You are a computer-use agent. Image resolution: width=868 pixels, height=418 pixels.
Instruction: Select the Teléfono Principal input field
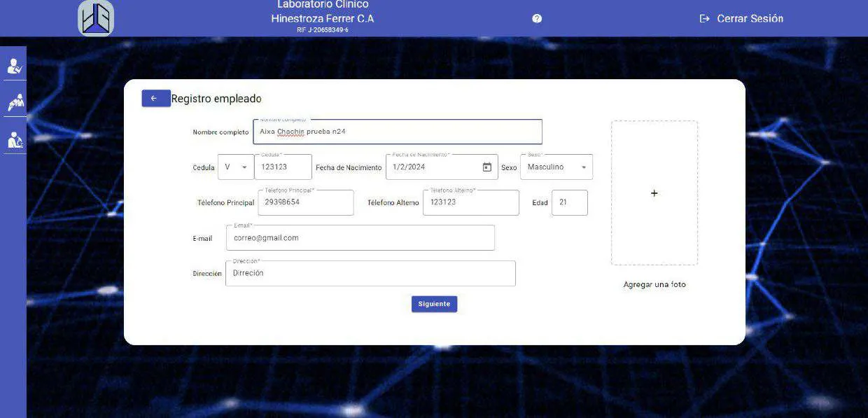(x=306, y=202)
